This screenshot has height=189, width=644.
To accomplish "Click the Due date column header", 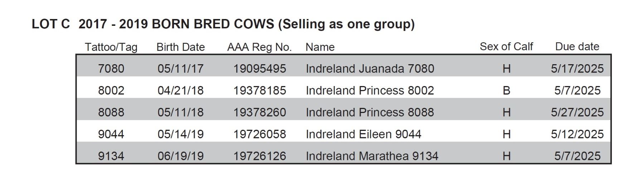I will [x=577, y=47].
